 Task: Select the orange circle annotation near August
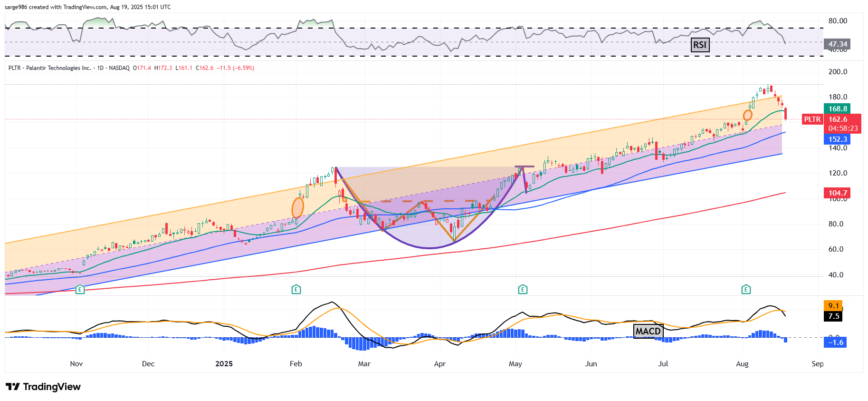point(747,115)
